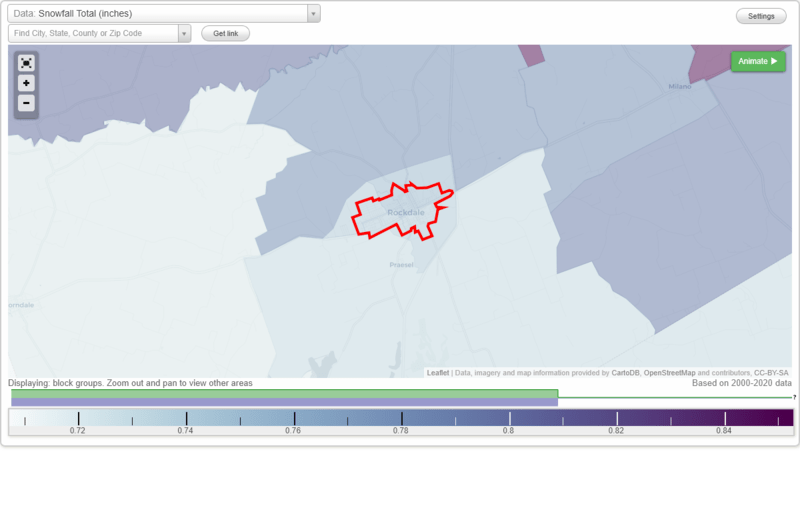Click the Praesel map label
Viewport: 800px width, 514px height.
coord(402,265)
